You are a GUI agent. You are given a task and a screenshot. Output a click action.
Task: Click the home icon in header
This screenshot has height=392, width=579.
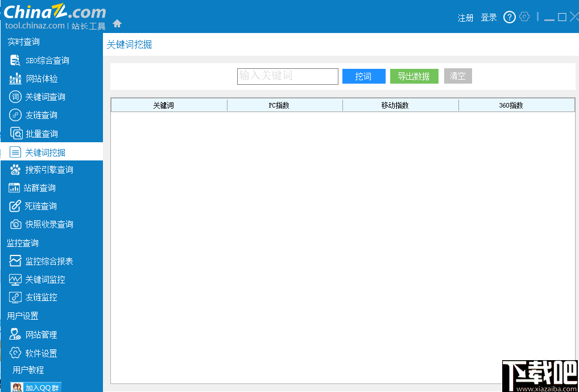click(x=117, y=24)
